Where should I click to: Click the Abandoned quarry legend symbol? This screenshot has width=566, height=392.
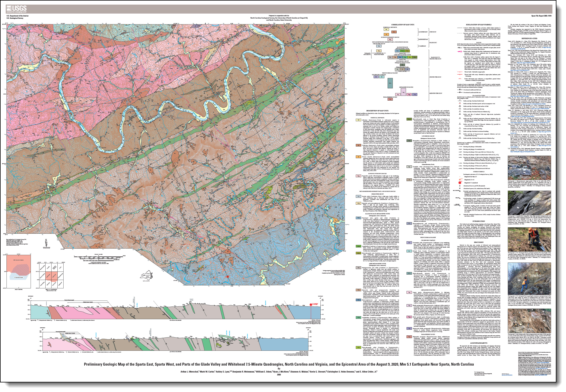[460, 188]
